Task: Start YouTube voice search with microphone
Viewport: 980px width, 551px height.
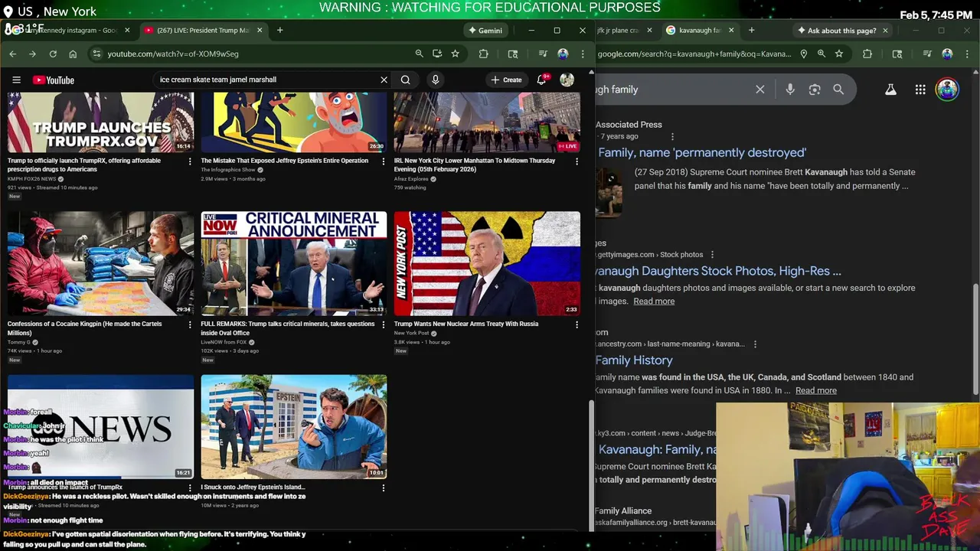Action: [436, 80]
